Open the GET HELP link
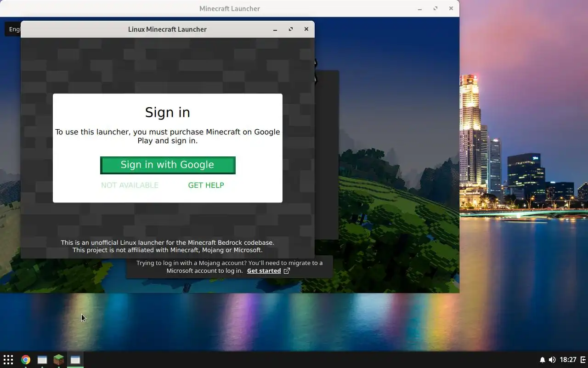 click(x=206, y=185)
